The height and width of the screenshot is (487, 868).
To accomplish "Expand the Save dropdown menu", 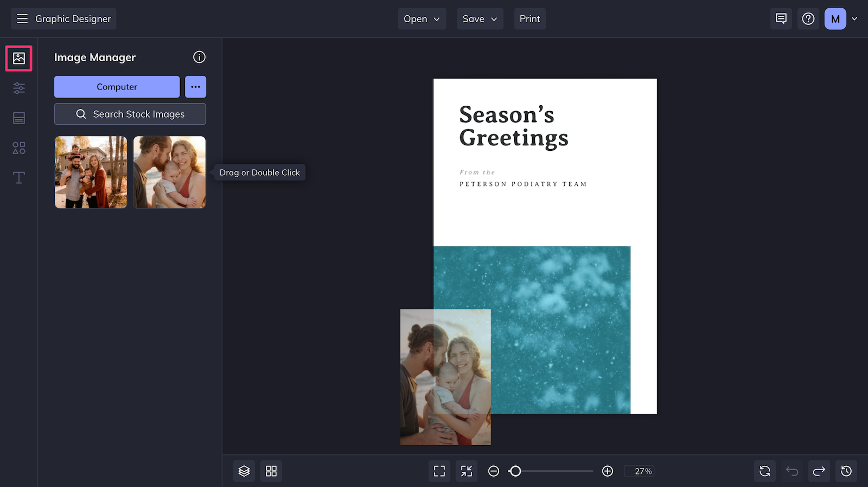I will [x=480, y=18].
